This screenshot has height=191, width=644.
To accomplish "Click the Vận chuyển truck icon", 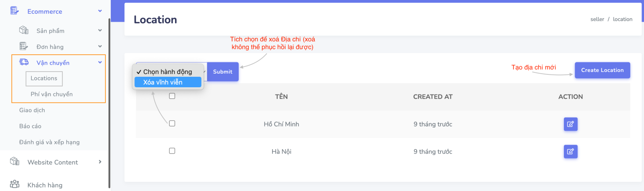I will point(24,62).
